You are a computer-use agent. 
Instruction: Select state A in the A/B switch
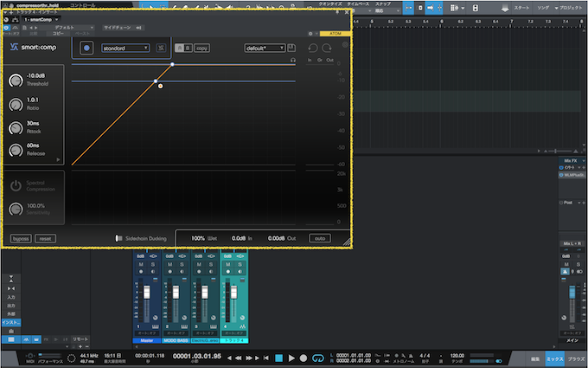point(179,48)
